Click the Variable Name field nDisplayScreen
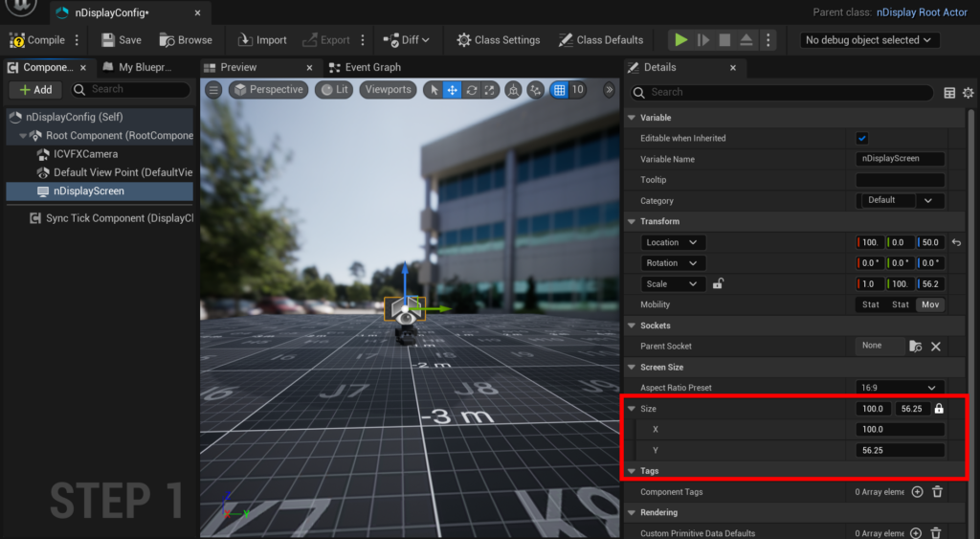980x539 pixels. [x=900, y=159]
